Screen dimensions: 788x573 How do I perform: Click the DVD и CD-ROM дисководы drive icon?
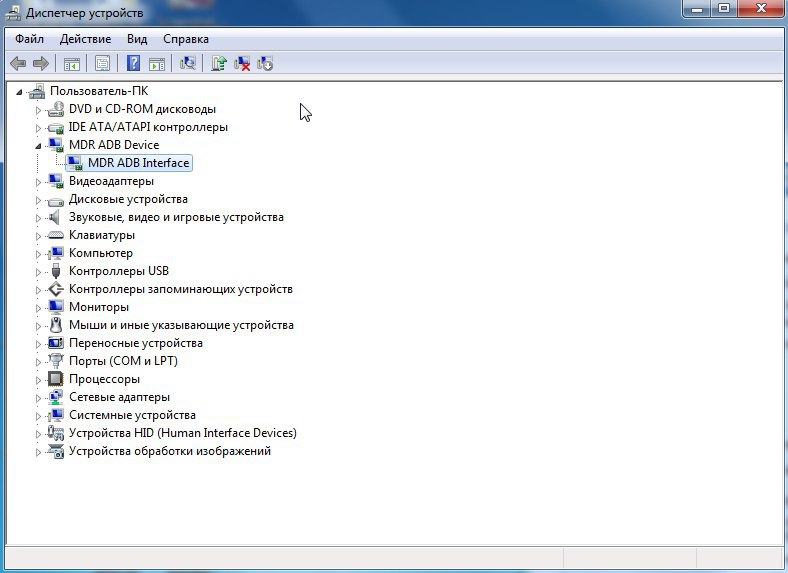point(56,109)
